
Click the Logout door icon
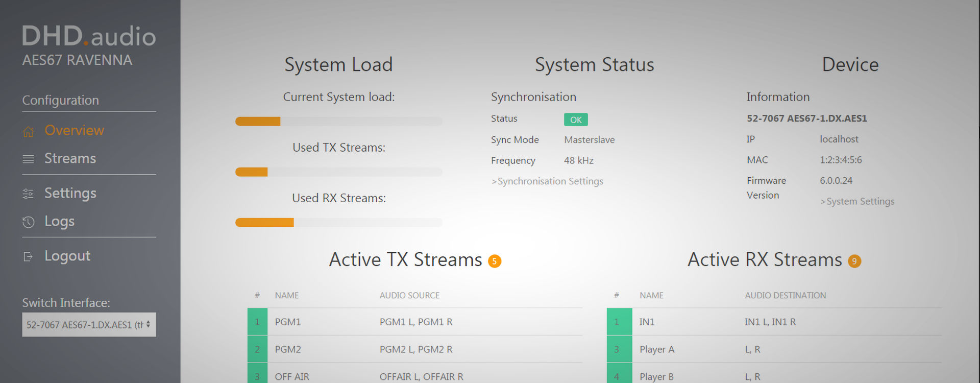(x=28, y=257)
